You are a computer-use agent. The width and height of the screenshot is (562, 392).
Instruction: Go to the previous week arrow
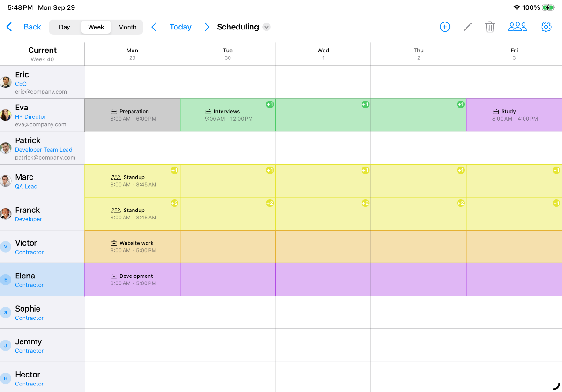pyautogui.click(x=154, y=27)
